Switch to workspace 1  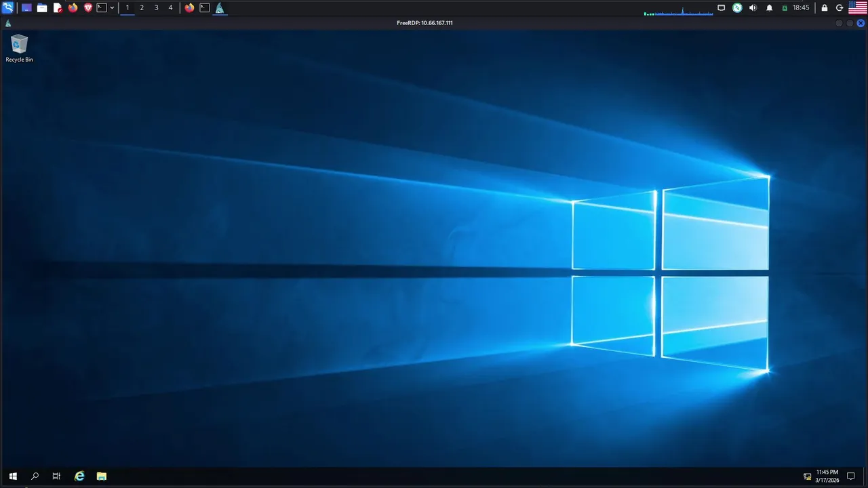coord(127,7)
